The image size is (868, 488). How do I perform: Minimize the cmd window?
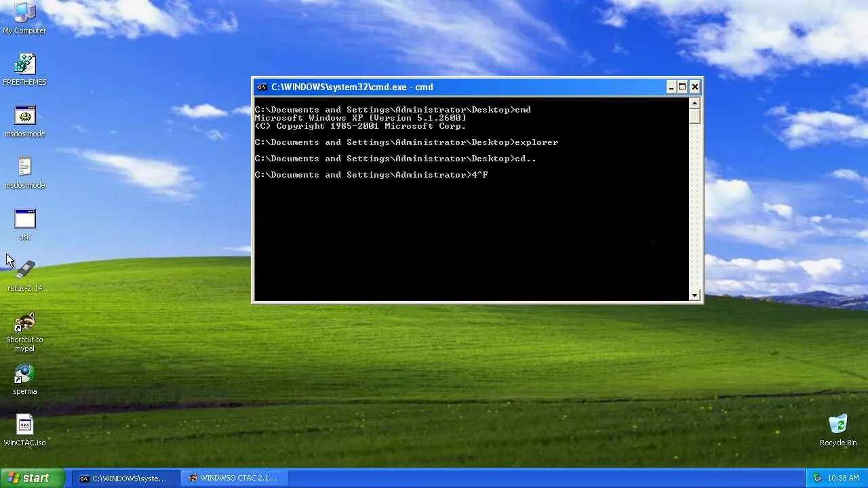coord(671,87)
